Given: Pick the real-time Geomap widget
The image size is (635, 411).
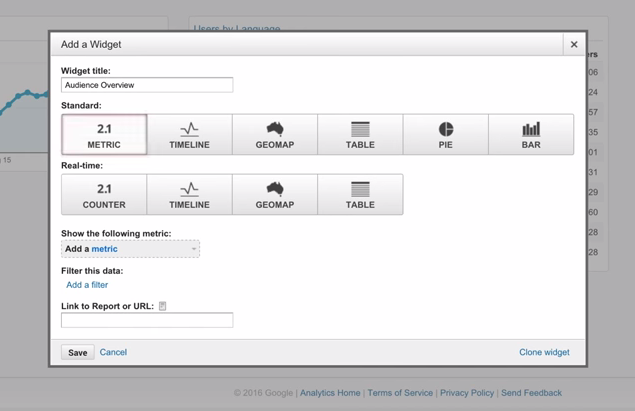Looking at the screenshot, I should pyautogui.click(x=275, y=194).
